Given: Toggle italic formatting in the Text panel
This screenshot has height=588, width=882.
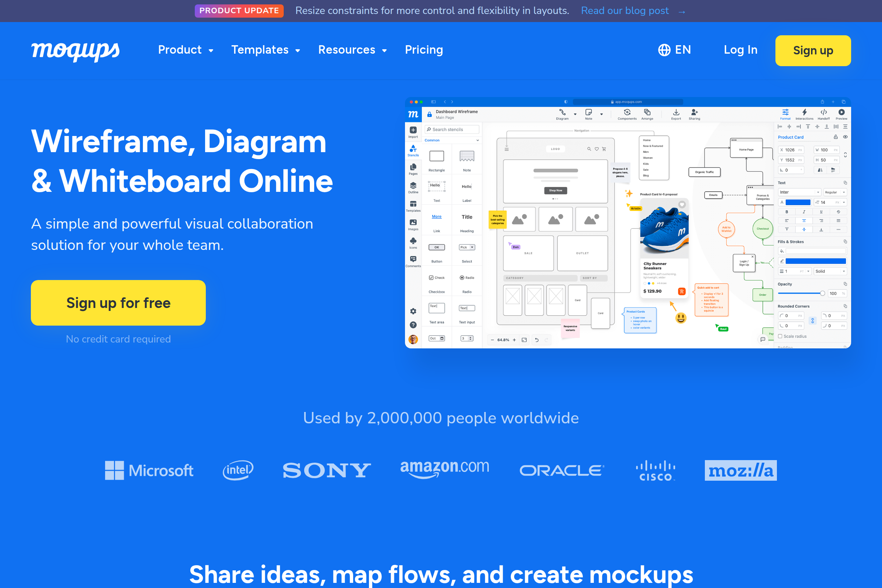Looking at the screenshot, I should 804,212.
